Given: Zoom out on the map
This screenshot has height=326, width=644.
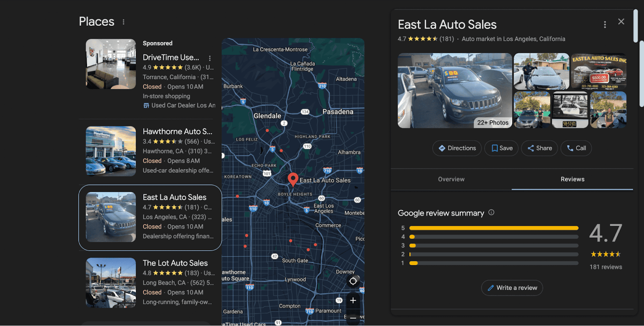Looking at the screenshot, I should [353, 318].
